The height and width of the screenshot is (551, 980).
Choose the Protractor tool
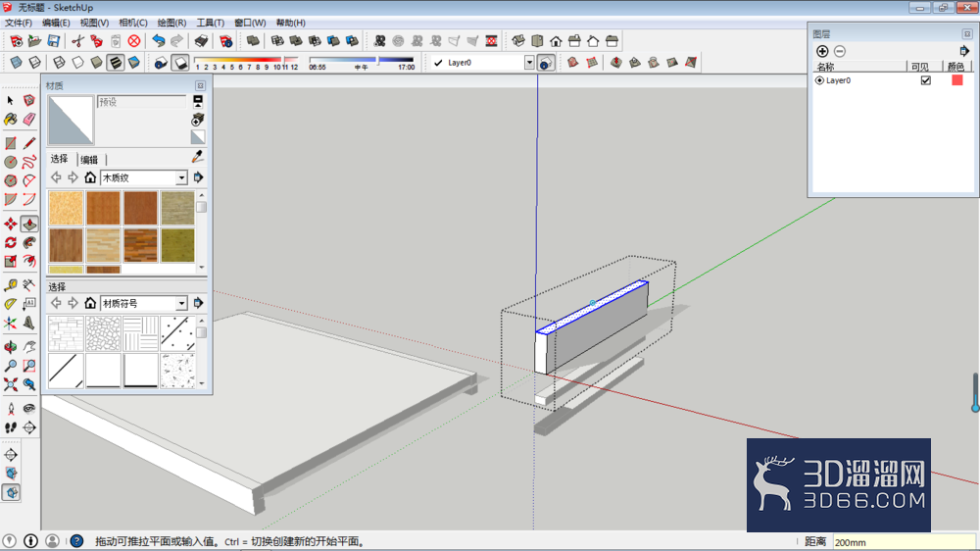(10, 305)
